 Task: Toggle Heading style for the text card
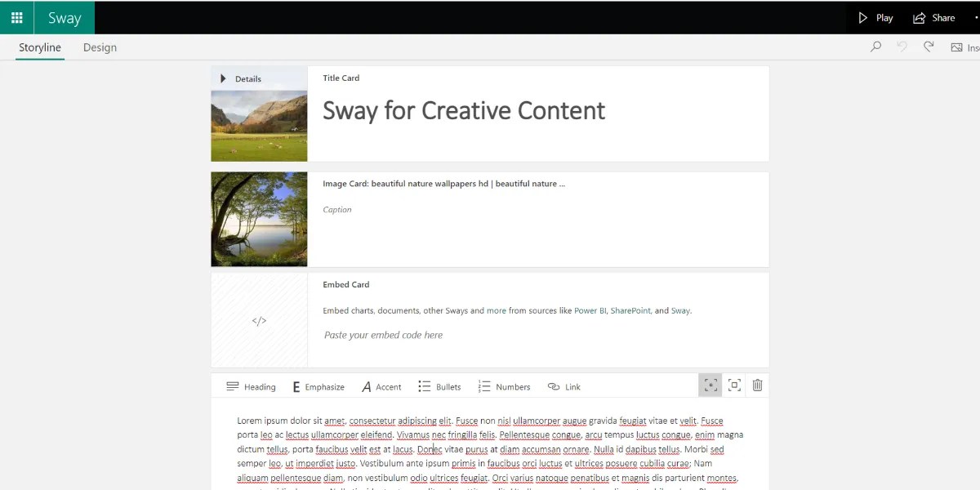tap(251, 386)
